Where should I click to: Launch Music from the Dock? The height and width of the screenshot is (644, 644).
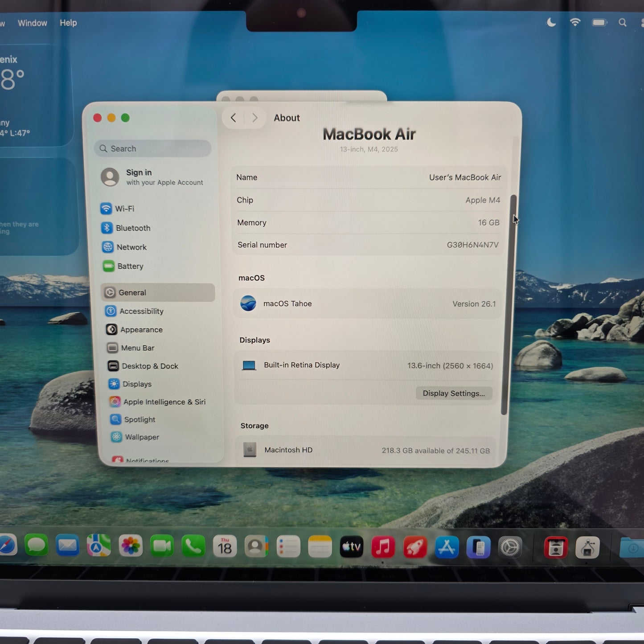[383, 547]
